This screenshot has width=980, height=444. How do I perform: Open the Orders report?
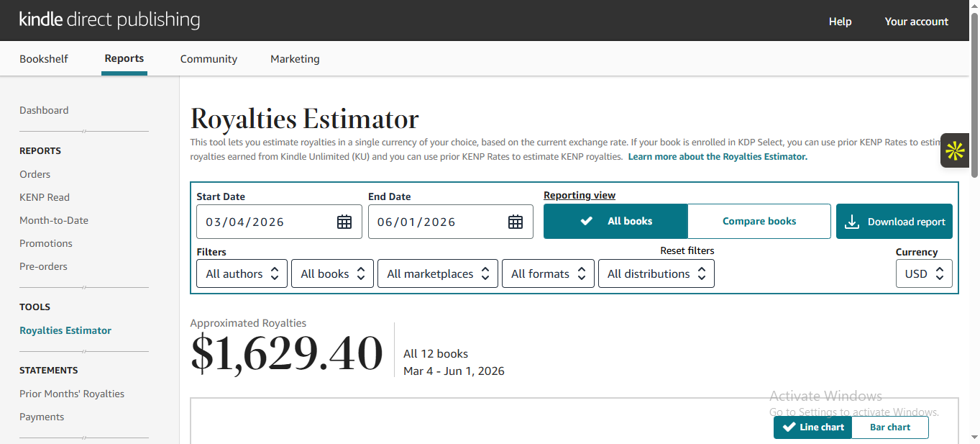pyautogui.click(x=35, y=174)
